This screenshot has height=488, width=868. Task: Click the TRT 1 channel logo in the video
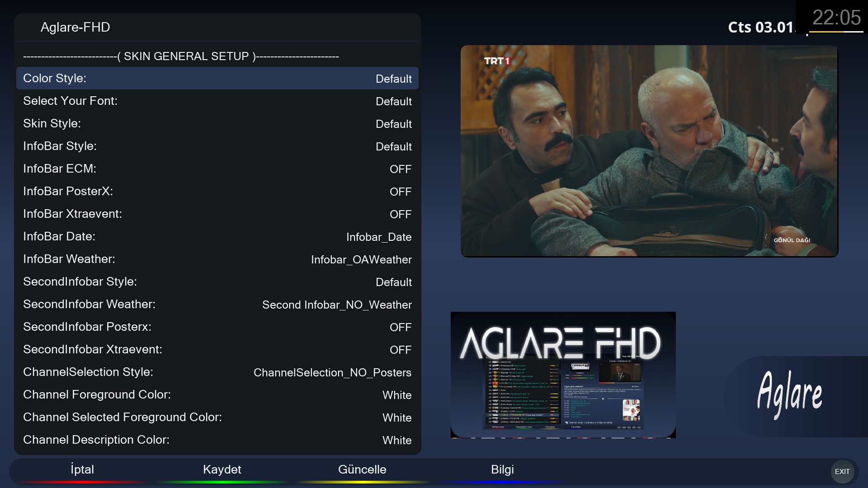pos(497,61)
